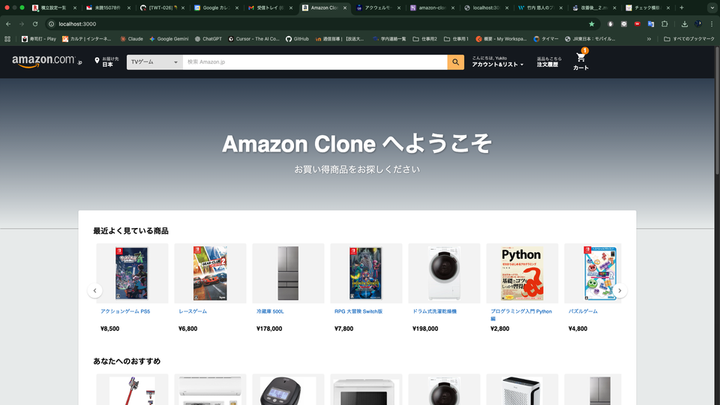
Task: Click the page vertical scrollbar
Action: pyautogui.click(x=716, y=225)
